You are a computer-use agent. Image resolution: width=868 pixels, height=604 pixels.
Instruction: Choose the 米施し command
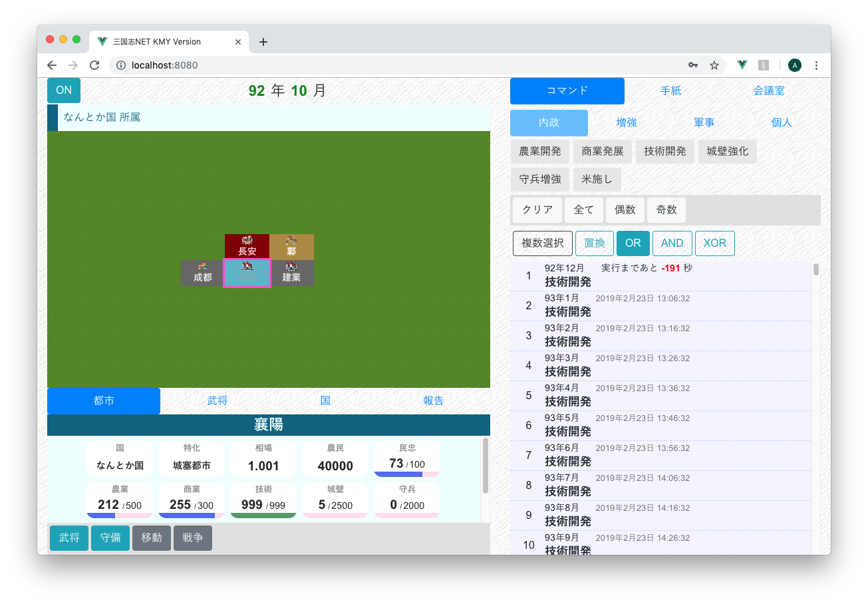point(597,180)
